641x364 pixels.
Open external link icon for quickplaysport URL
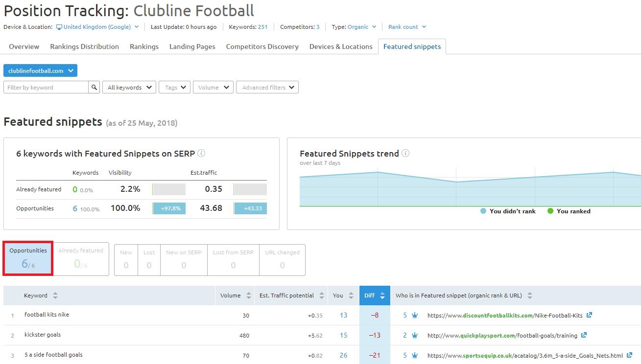click(584, 335)
